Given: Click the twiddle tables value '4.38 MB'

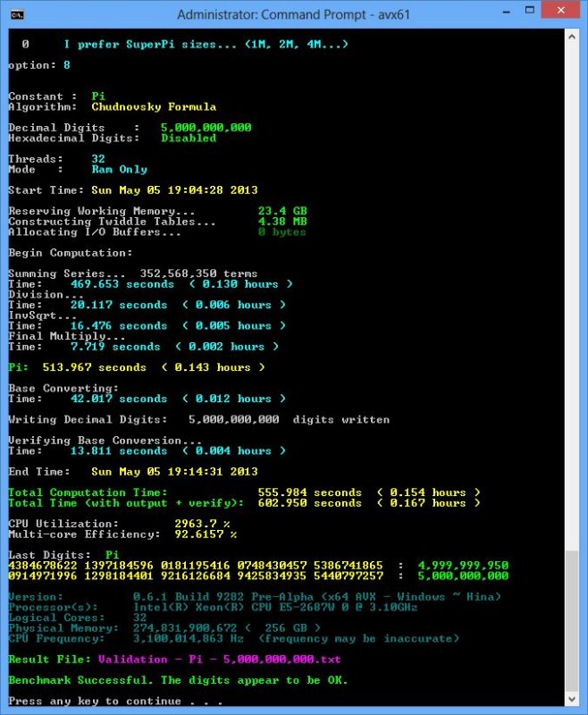Looking at the screenshot, I should (x=282, y=222).
